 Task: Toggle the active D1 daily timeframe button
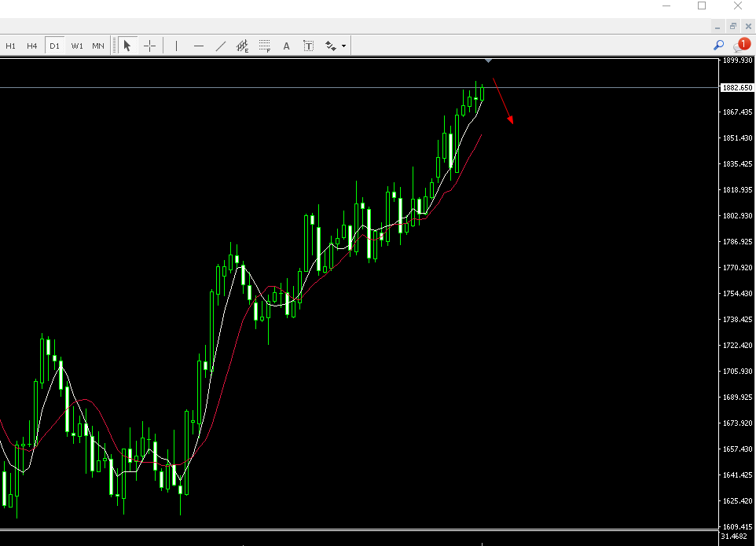[x=54, y=45]
